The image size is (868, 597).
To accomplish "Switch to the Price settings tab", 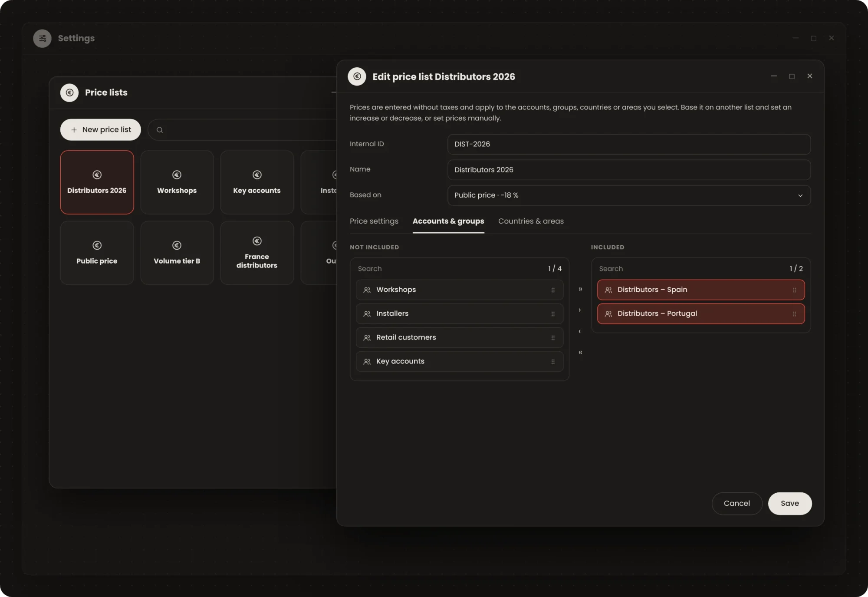I will coord(374,221).
